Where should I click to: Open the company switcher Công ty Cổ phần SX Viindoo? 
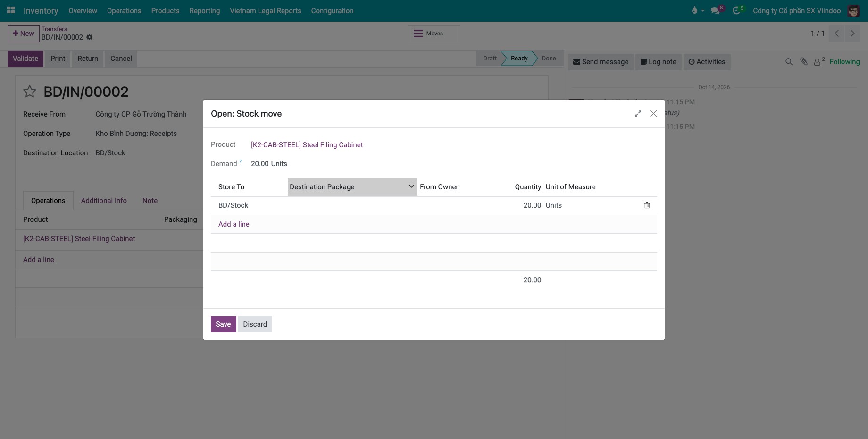tap(796, 10)
